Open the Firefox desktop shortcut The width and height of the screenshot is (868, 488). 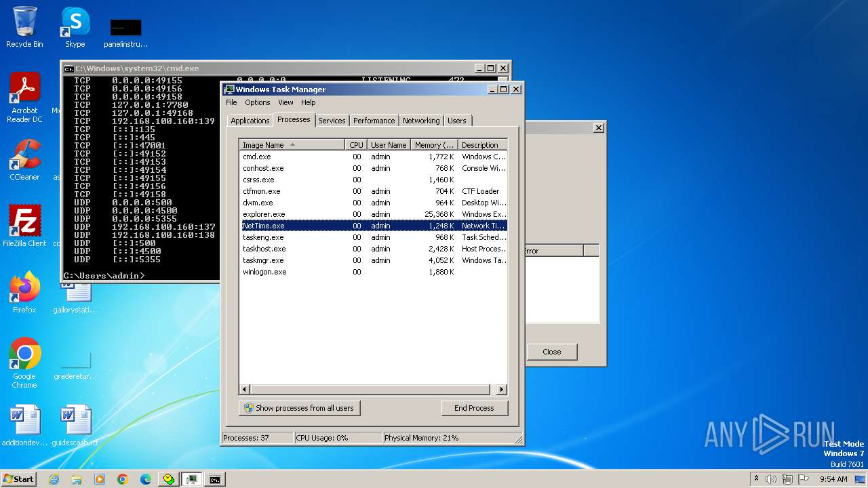(x=24, y=292)
